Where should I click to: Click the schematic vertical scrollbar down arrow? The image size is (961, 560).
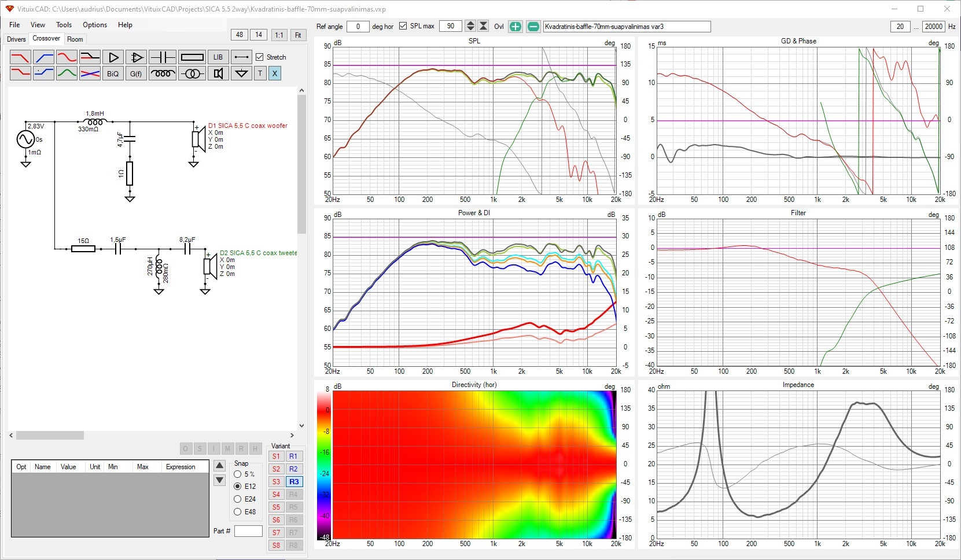tap(301, 426)
